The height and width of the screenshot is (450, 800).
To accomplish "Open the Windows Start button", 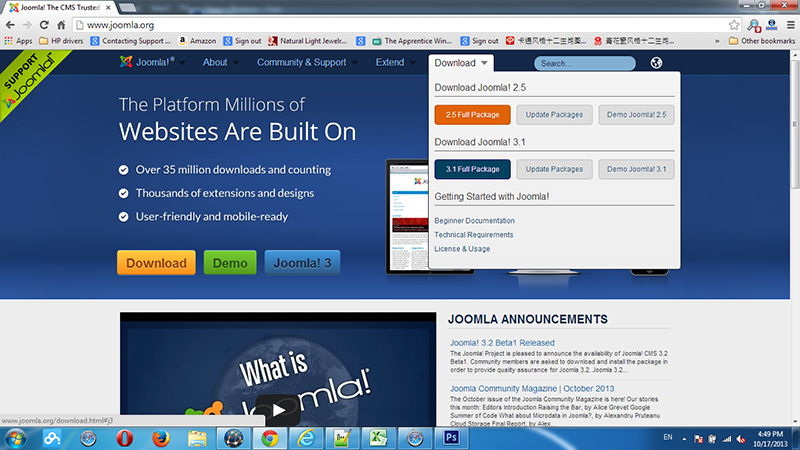I will [15, 439].
